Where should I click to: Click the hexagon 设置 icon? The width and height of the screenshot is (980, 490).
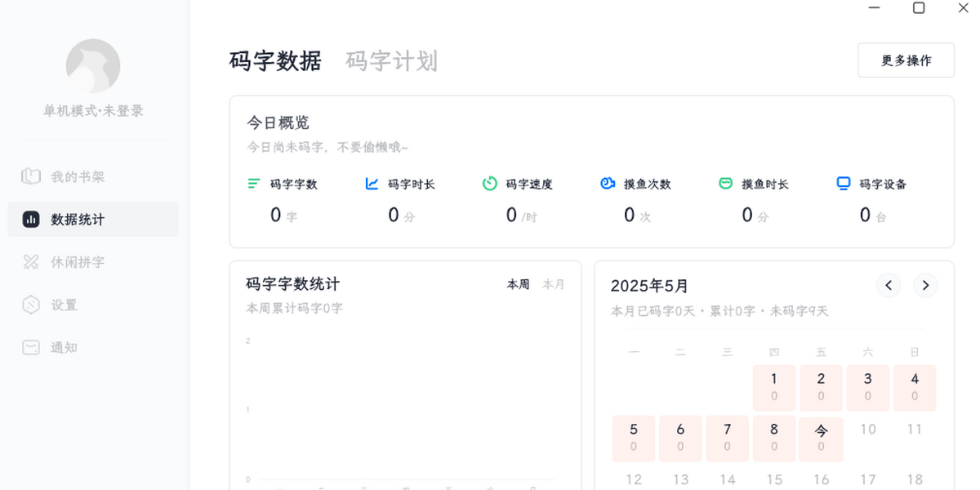tap(31, 305)
